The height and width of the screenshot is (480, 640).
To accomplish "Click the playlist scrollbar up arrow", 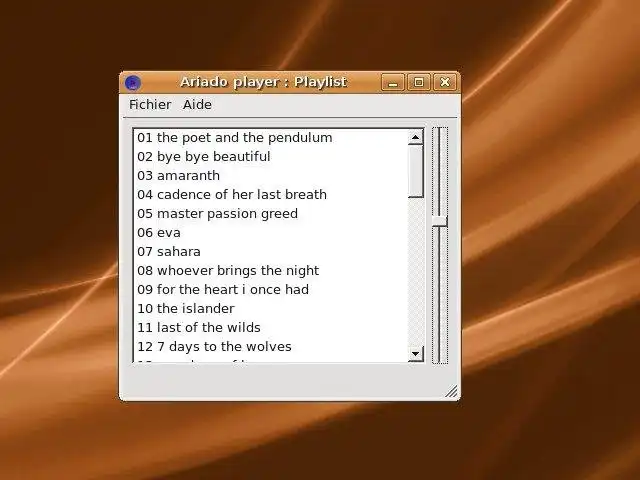I will tap(416, 138).
